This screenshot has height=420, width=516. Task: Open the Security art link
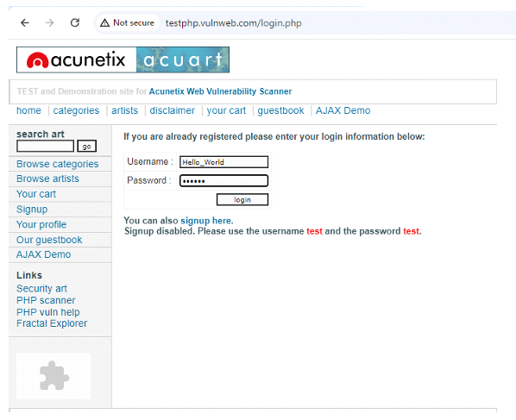[x=41, y=288]
